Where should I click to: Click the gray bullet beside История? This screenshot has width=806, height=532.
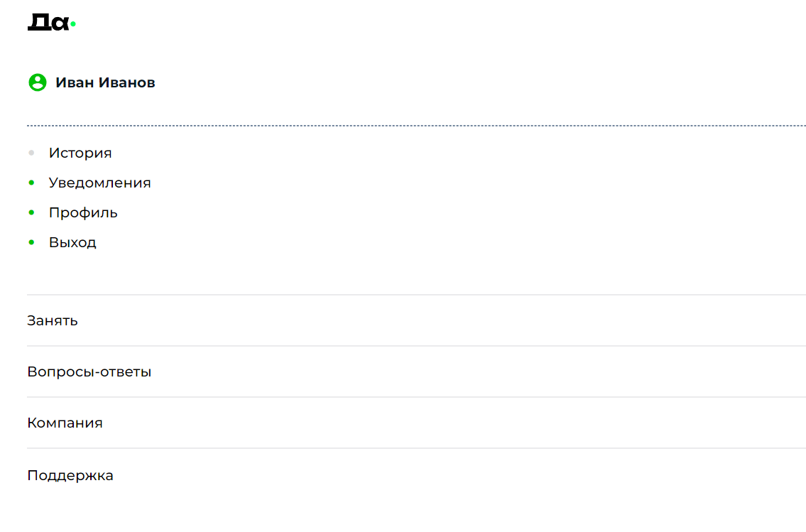[31, 153]
